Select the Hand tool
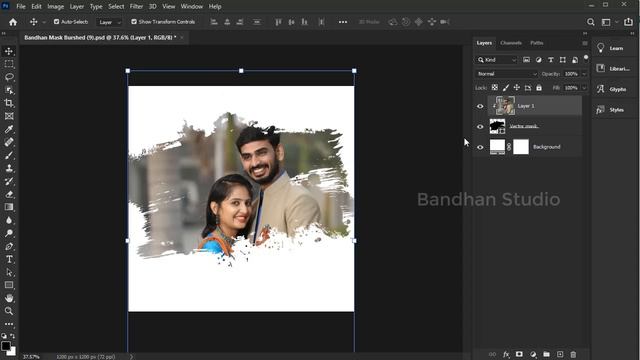Image resolution: width=640 pixels, height=360 pixels. pos(9,298)
